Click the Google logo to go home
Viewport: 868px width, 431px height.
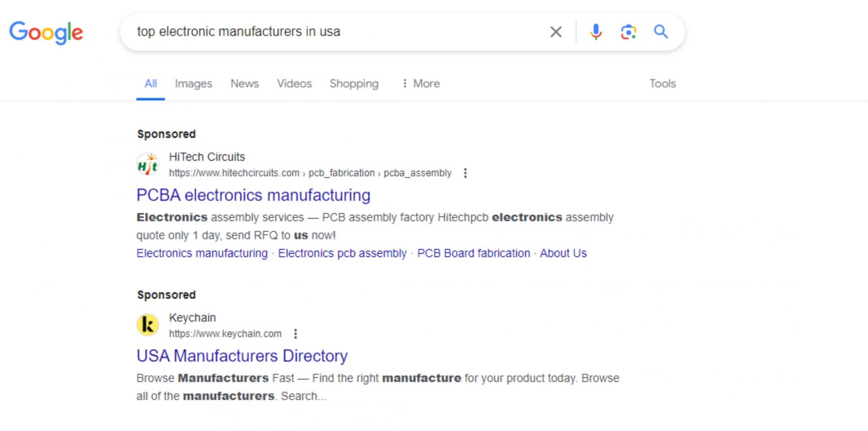(46, 32)
